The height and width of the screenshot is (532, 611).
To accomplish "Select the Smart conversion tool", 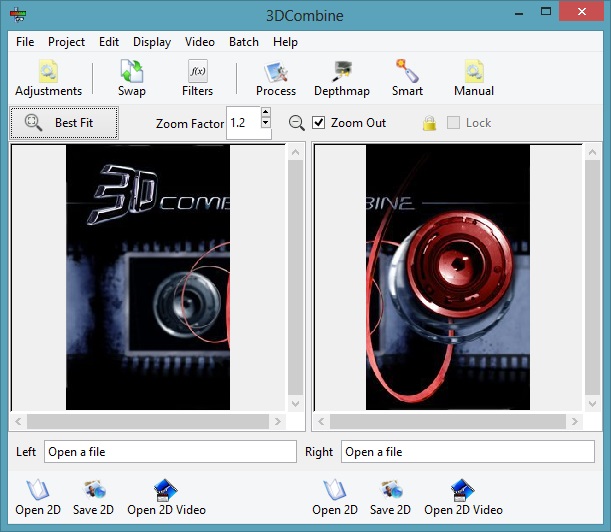I will point(407,78).
